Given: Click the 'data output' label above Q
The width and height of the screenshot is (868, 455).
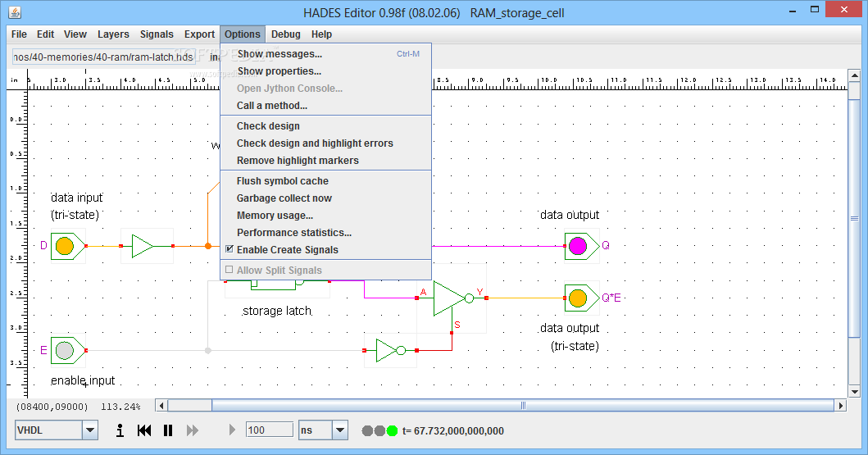Looking at the screenshot, I should point(570,215).
